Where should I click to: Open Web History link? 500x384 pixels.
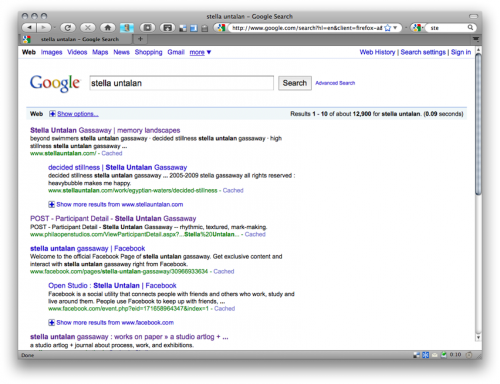point(377,52)
